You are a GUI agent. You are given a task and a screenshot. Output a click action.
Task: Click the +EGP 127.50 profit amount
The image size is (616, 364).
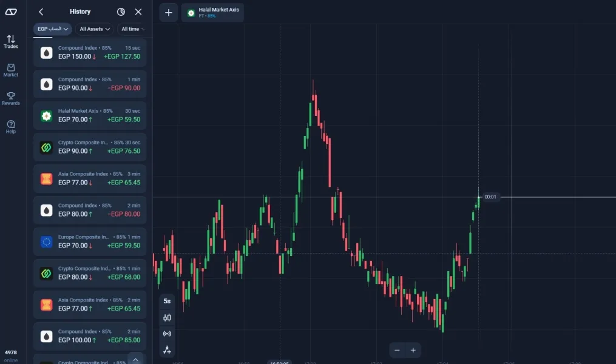(x=122, y=56)
